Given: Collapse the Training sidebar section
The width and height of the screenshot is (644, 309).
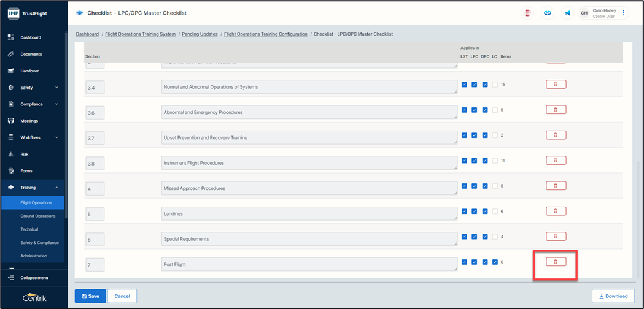Looking at the screenshot, I should [x=56, y=188].
